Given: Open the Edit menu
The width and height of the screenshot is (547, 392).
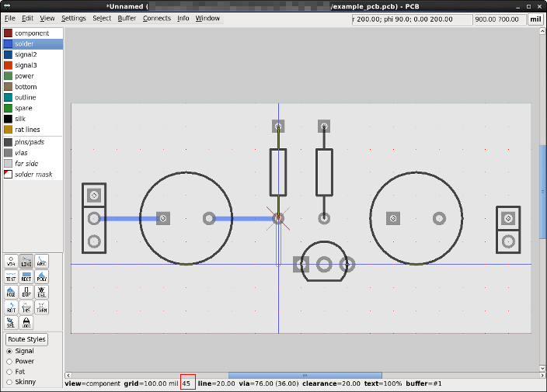Looking at the screenshot, I should click(27, 18).
